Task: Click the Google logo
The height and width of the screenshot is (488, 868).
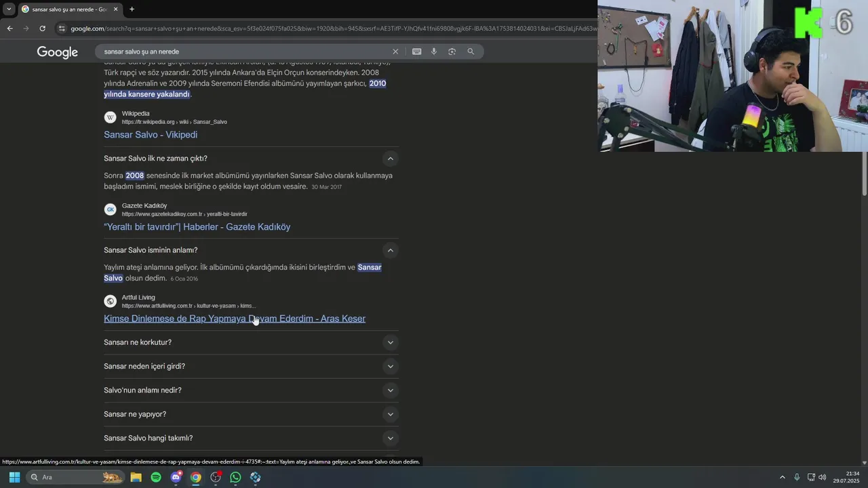Action: pos(58,52)
